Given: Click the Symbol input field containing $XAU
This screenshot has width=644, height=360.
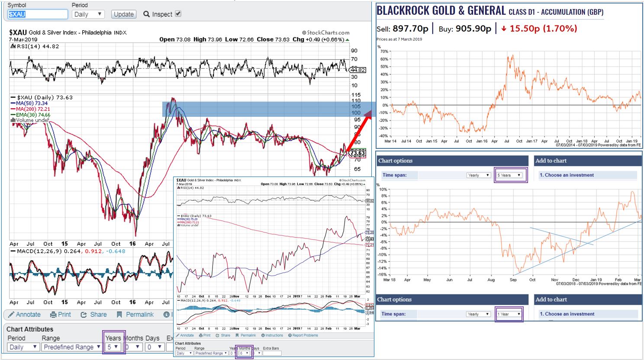Looking at the screenshot, I should point(38,14).
